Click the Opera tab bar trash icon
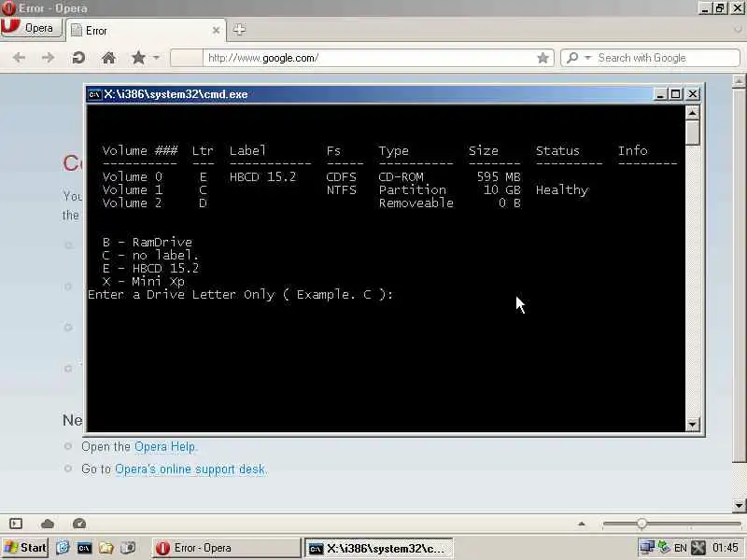This screenshot has height=560, width=747. [x=738, y=30]
